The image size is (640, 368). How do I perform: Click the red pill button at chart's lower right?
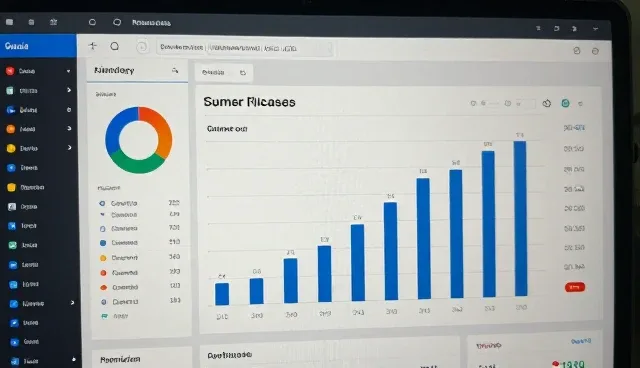coord(575,288)
